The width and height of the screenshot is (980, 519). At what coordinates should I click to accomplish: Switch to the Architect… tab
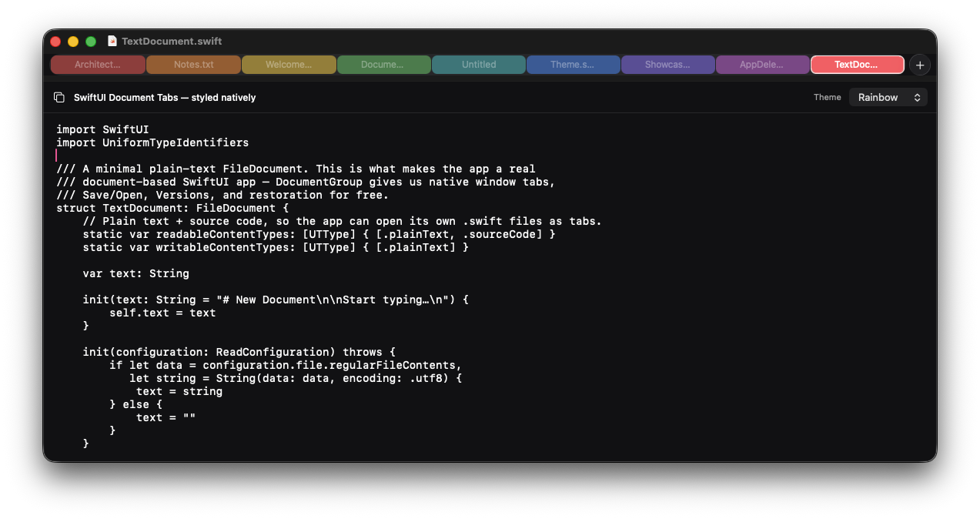[98, 65]
